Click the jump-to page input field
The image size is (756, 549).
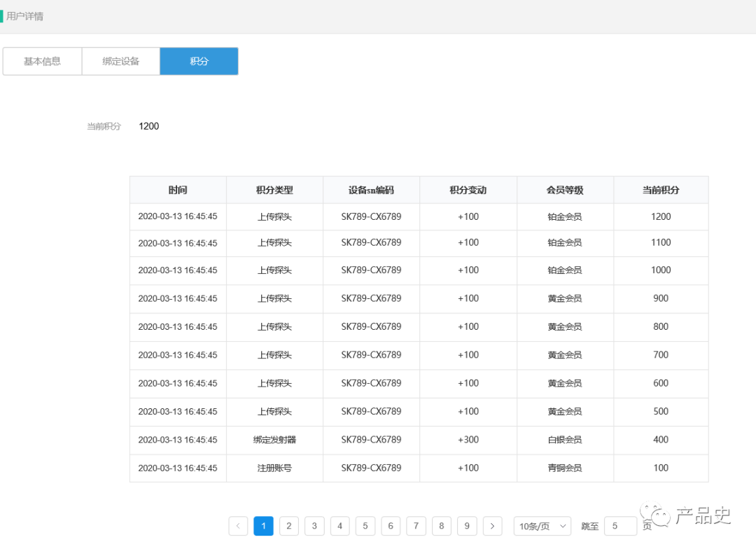click(619, 526)
